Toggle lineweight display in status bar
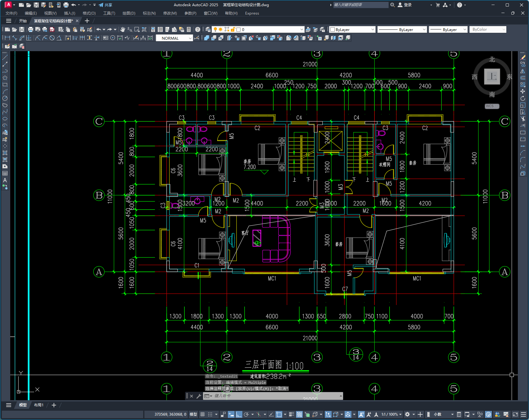529x420 pixels. (x=292, y=414)
